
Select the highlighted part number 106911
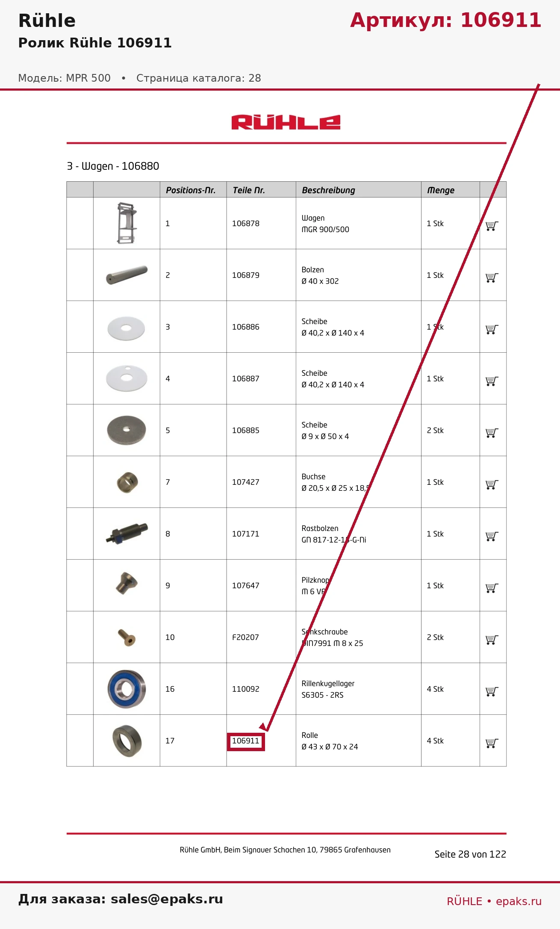(246, 741)
